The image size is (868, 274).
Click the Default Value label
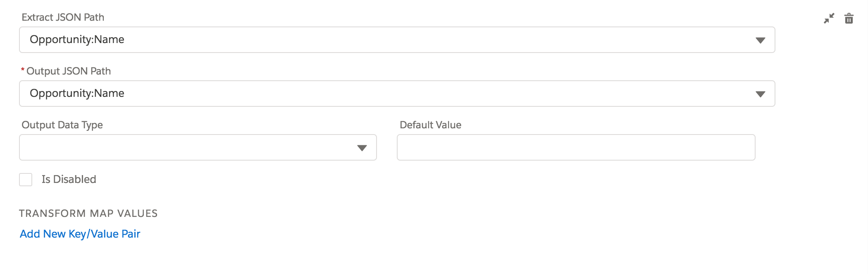430,125
